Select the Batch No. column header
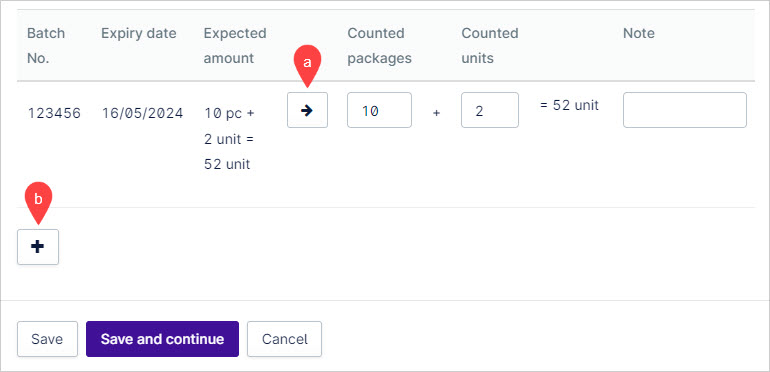770x372 pixels. click(x=46, y=46)
